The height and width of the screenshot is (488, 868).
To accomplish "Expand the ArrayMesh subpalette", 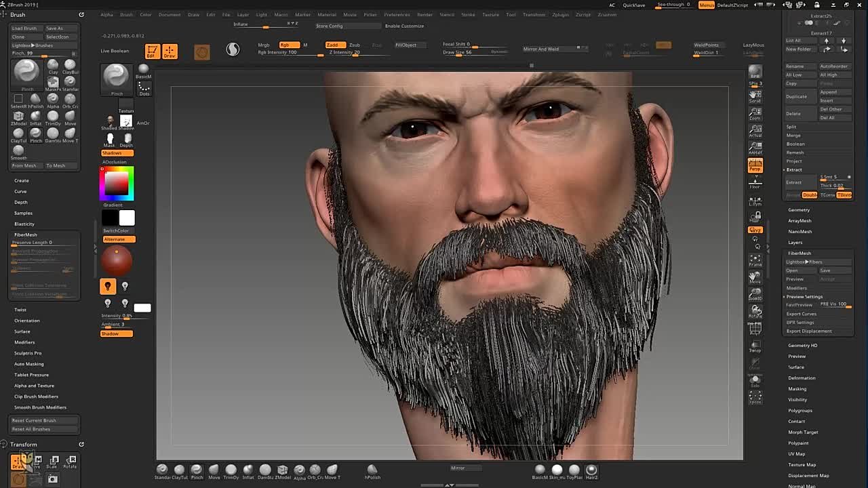I will pos(800,221).
